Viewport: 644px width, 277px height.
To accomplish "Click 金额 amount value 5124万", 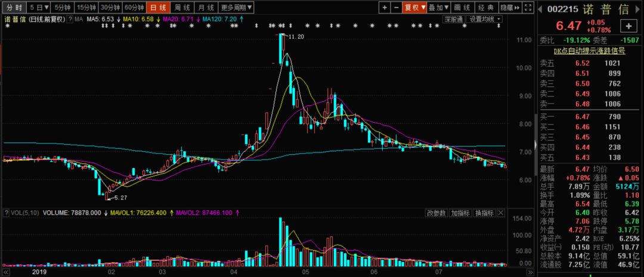I will [x=627, y=187].
